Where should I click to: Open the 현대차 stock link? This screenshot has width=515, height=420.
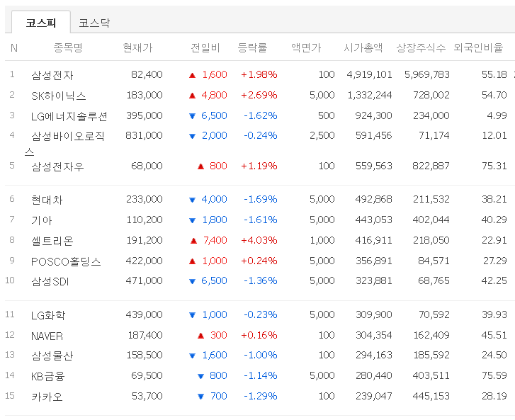click(x=47, y=200)
